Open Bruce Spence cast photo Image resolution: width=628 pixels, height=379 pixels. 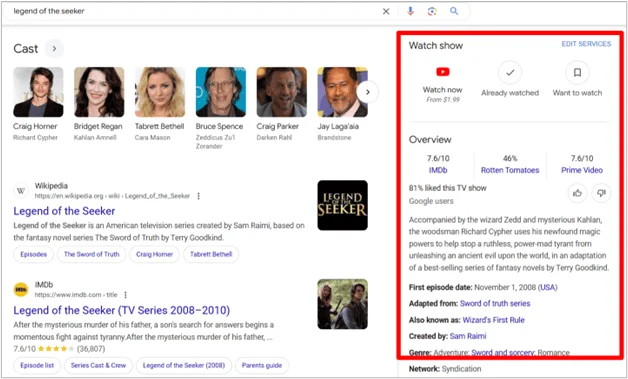[x=221, y=92]
